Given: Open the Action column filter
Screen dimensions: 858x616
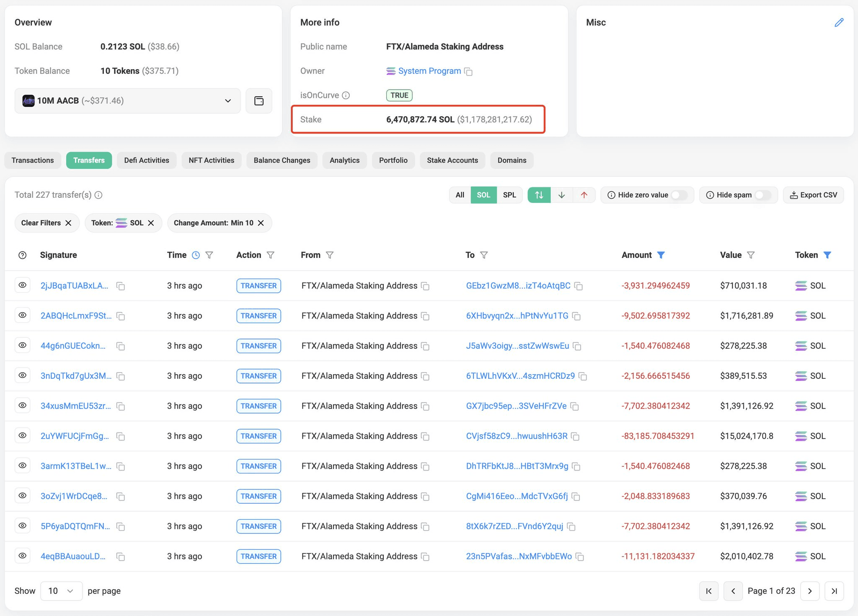Looking at the screenshot, I should click(271, 255).
